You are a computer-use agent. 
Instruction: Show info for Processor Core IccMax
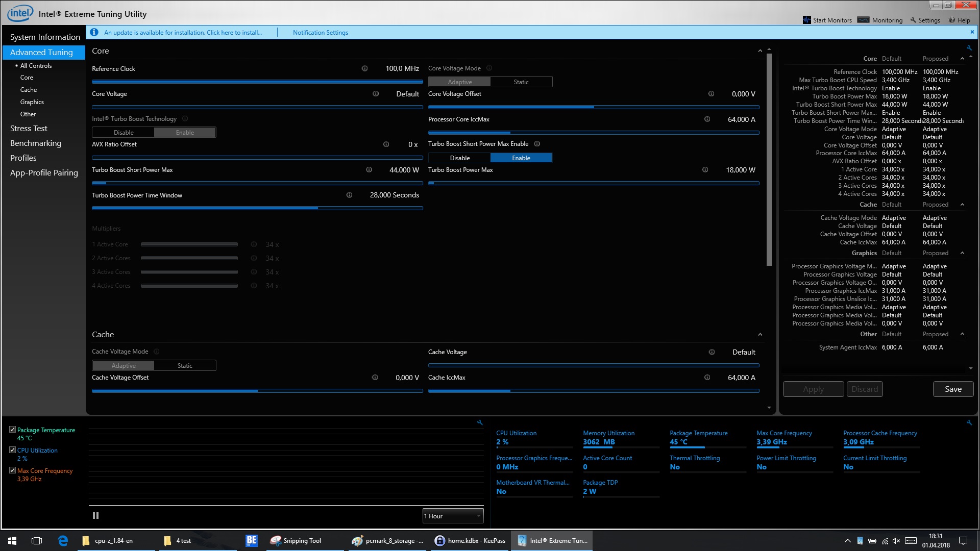point(707,119)
